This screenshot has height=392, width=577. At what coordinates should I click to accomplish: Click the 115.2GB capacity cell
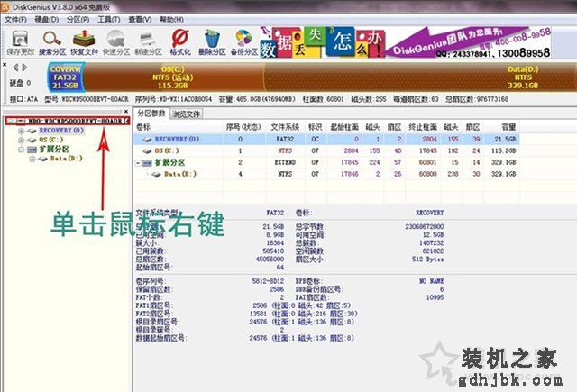503,150
